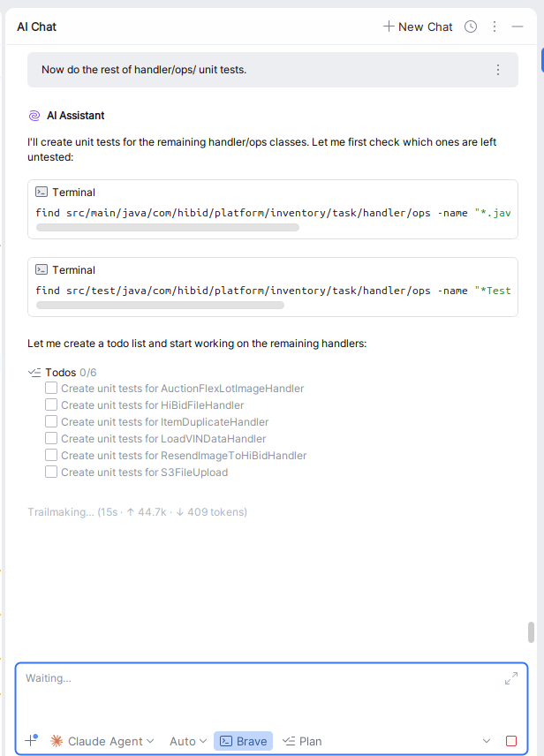
Task: Open AI Chat panel options menu
Action: [495, 26]
